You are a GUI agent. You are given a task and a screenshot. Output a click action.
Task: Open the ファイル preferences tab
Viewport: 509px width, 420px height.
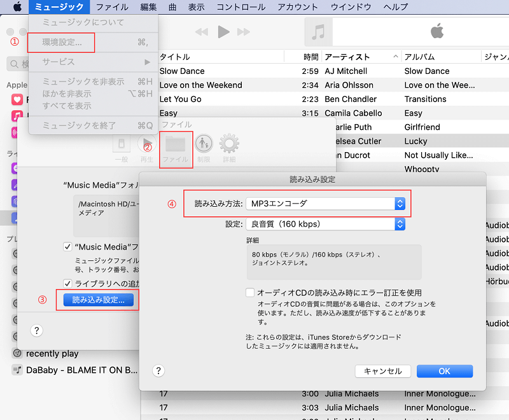(x=176, y=150)
